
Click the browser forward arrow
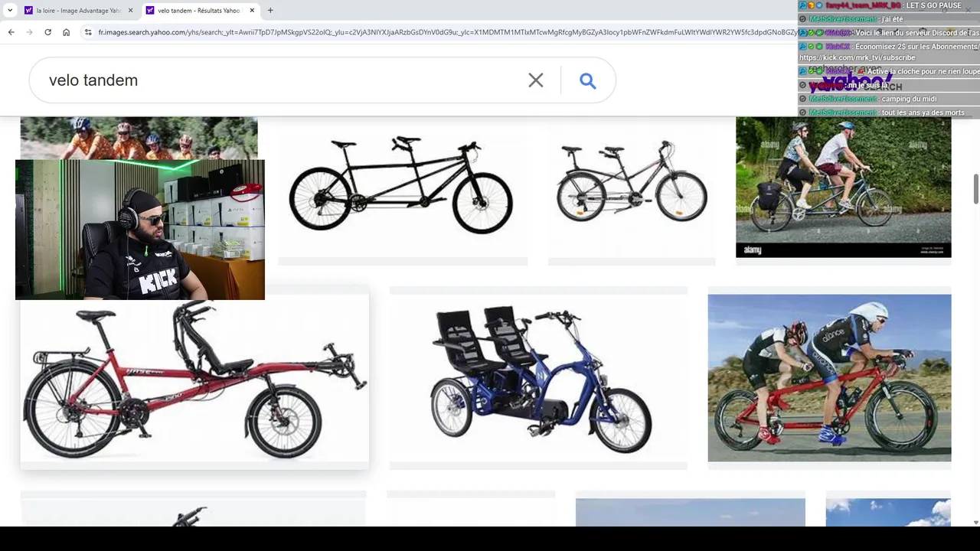29,32
